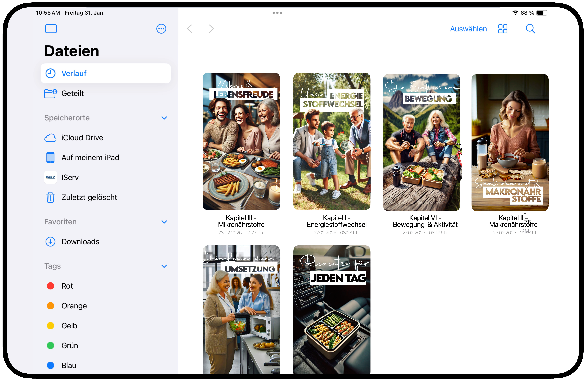Navigate forward with the right arrow
The height and width of the screenshot is (382, 588).
pos(211,29)
